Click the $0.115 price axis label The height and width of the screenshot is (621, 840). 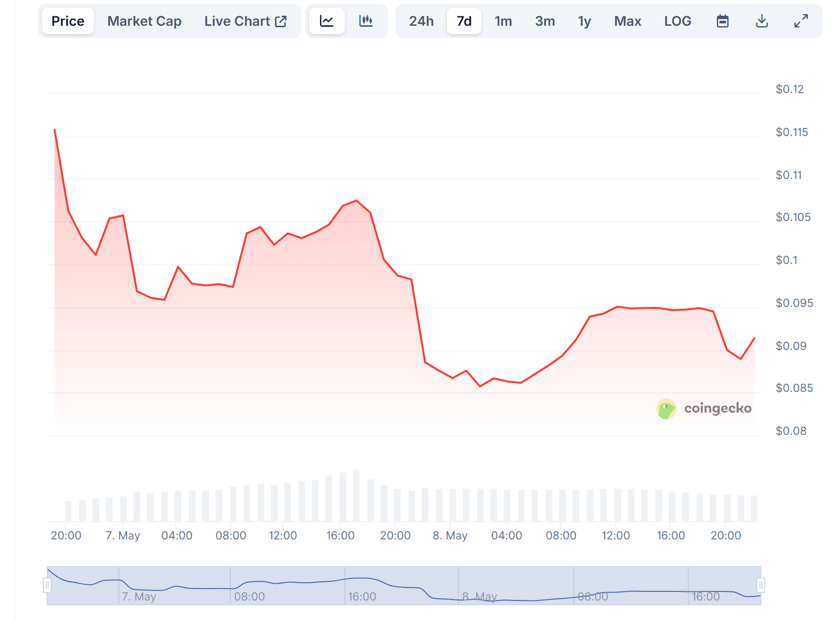pos(792,132)
